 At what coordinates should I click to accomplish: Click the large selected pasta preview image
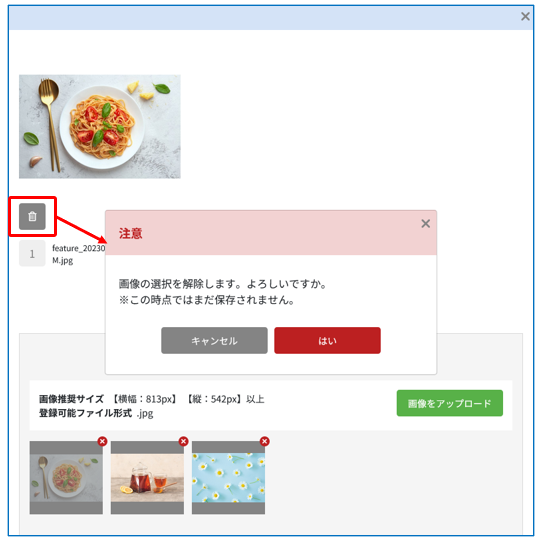coord(100,127)
